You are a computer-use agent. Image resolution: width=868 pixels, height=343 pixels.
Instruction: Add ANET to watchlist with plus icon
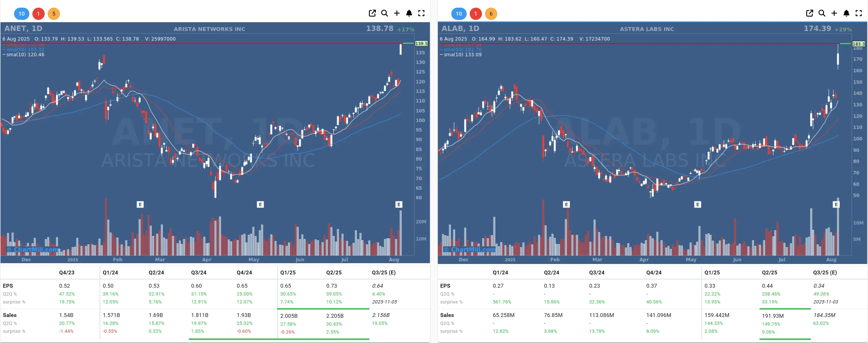tap(396, 13)
